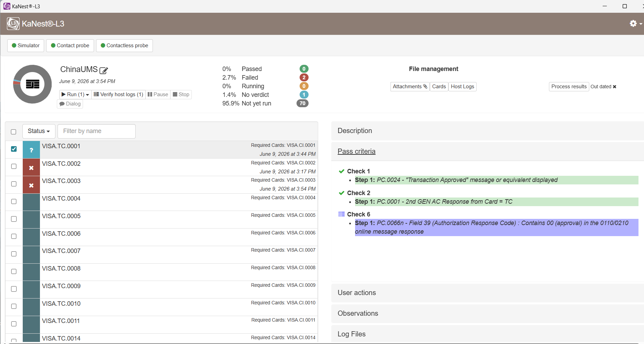Check the VISA.TC.0004 checkbox

14,201
